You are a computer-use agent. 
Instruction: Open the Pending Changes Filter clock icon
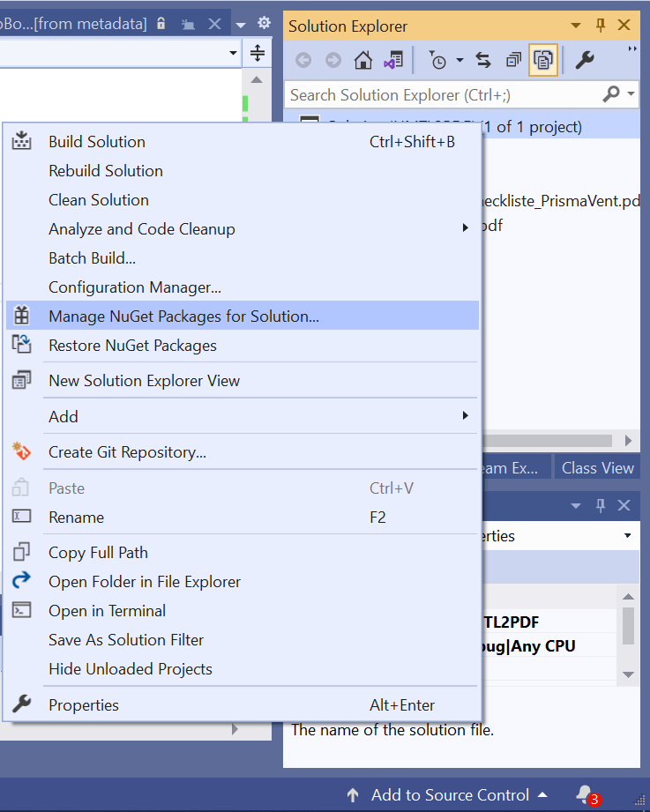(437, 61)
